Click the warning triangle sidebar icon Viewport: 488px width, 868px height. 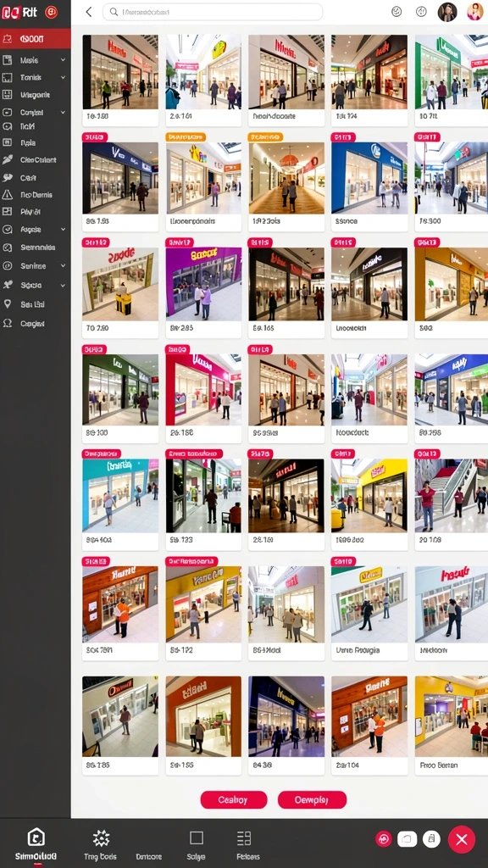click(x=7, y=195)
